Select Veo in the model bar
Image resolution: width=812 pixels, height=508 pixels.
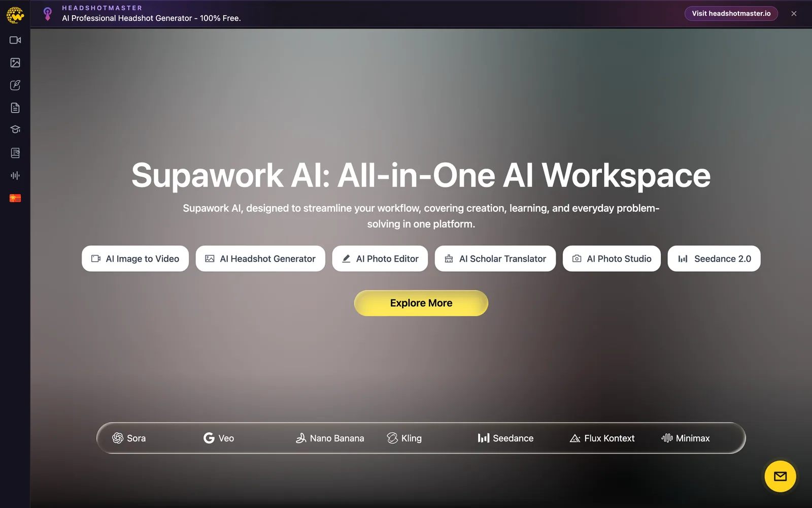click(219, 438)
